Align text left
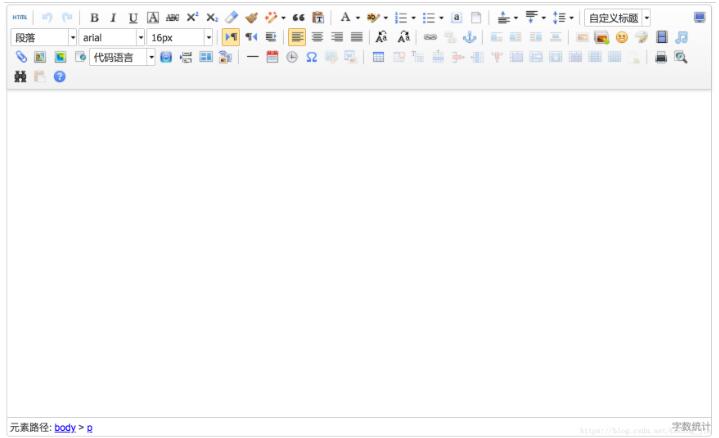Screen dimensions: 719x438 pyautogui.click(x=297, y=37)
